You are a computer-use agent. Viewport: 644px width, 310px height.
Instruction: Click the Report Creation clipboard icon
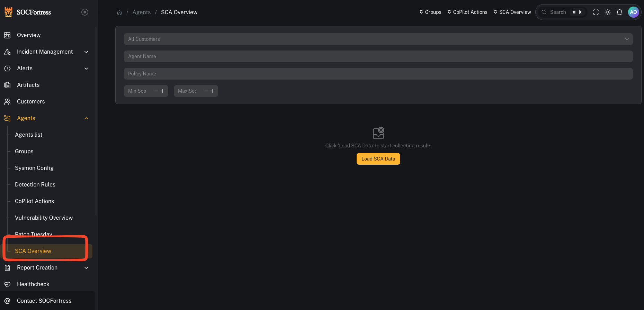click(7, 267)
